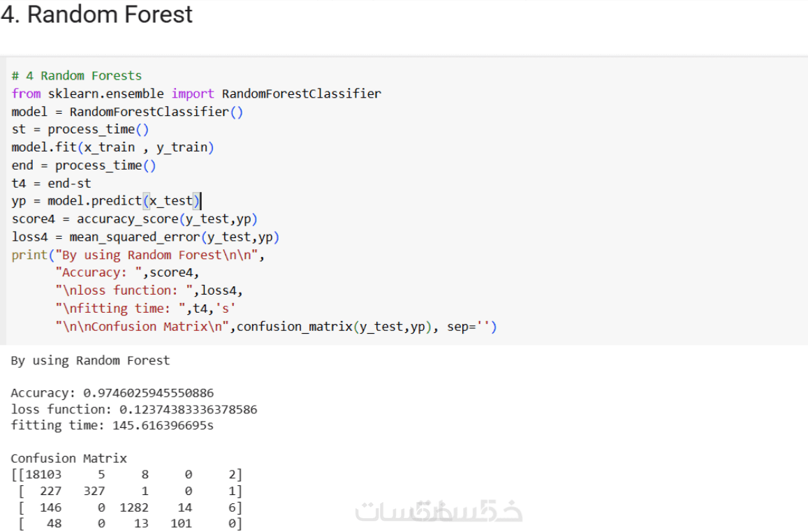Click the print "By using Random Forest" statement
The width and height of the screenshot is (808, 532).
[x=138, y=256]
